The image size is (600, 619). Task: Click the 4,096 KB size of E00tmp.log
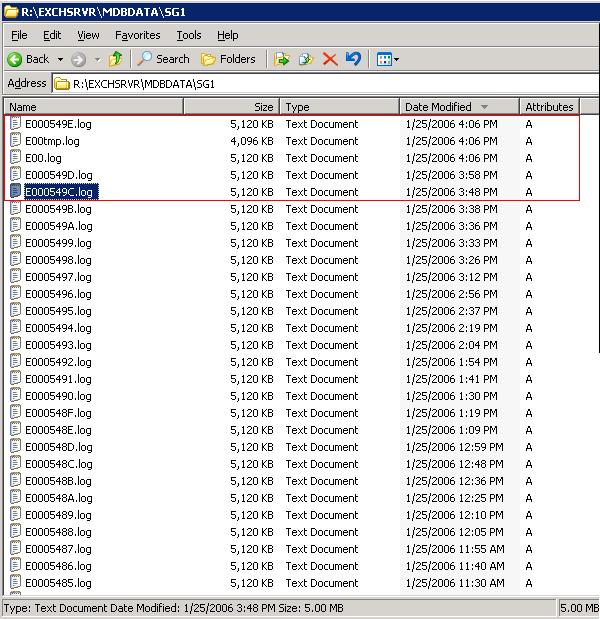(252, 141)
